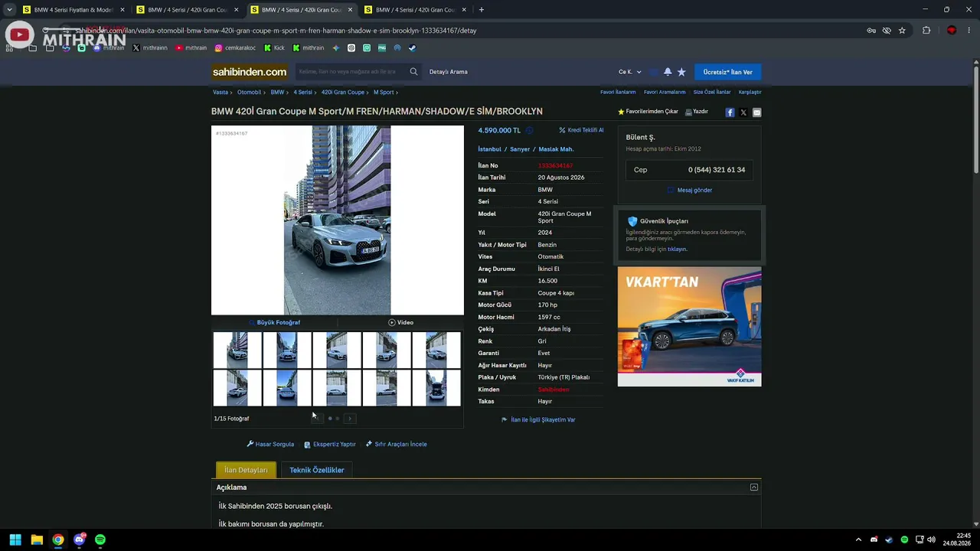This screenshot has height=551, width=980.
Task: Click the search magnifier icon
Action: (413, 72)
